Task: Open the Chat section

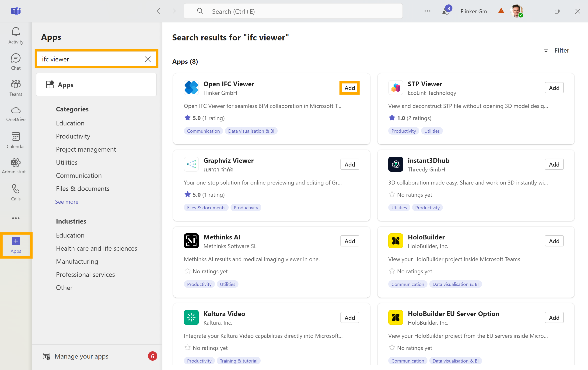Action: (16, 62)
